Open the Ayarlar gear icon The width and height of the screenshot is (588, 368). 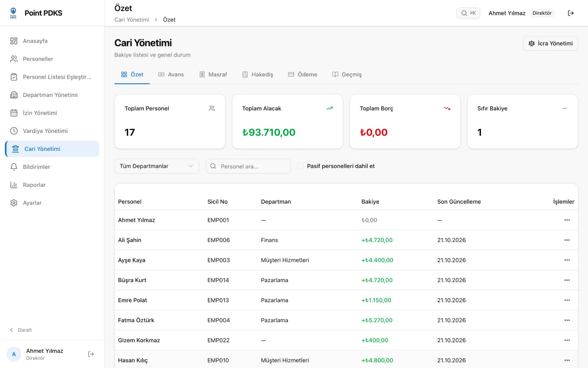coord(14,202)
